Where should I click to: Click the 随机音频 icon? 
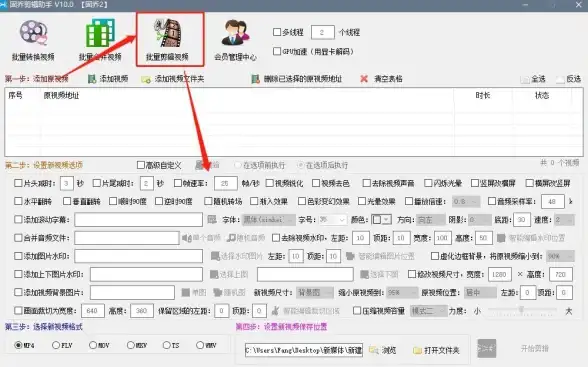(x=231, y=238)
